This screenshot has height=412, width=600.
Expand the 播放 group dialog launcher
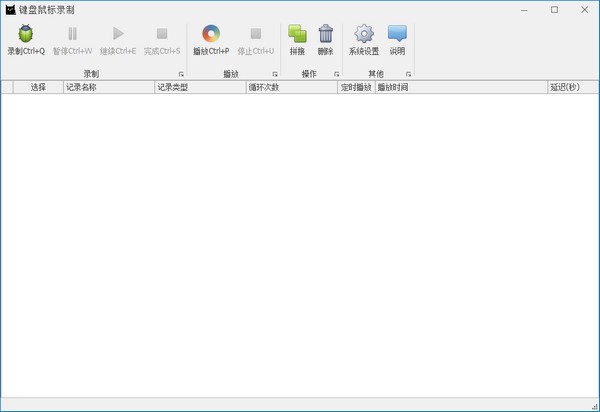point(275,74)
